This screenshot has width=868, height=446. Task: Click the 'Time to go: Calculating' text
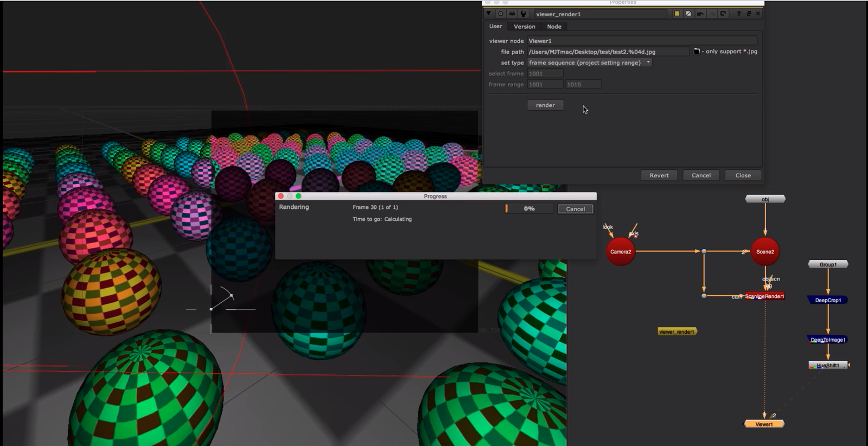[382, 219]
